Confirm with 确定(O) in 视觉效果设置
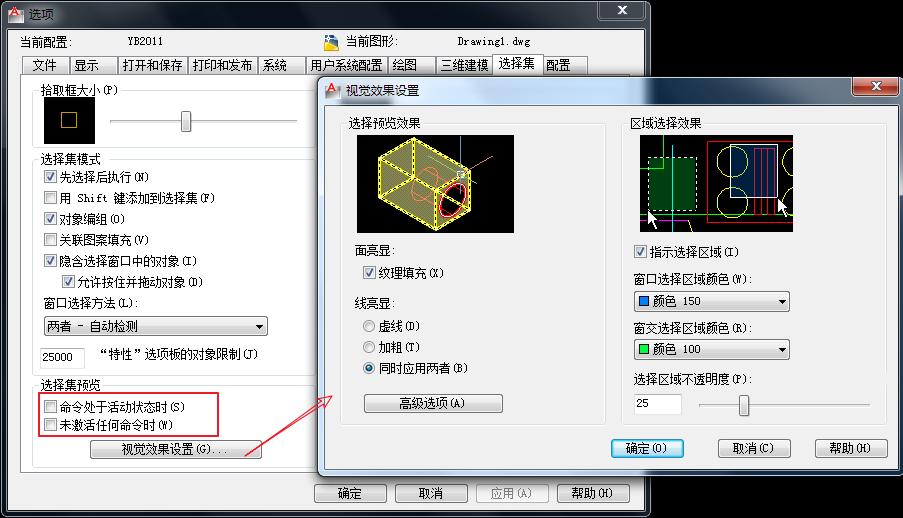903x518 pixels. point(647,448)
